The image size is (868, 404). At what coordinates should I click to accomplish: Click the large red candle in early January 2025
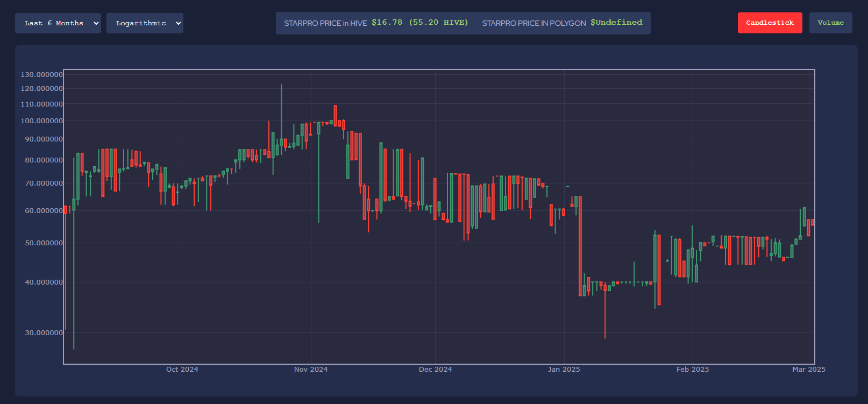tap(580, 246)
